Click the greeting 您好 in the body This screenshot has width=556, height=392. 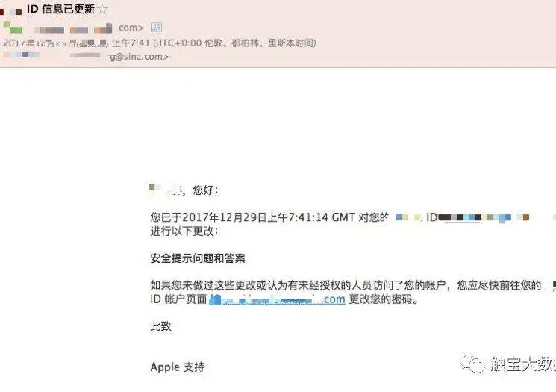coord(205,190)
